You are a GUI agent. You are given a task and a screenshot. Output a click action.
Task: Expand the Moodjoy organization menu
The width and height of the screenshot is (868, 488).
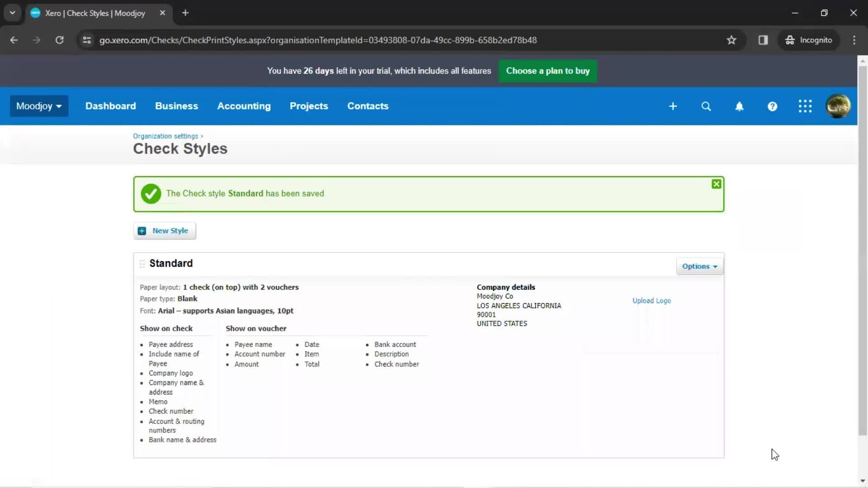(x=39, y=106)
